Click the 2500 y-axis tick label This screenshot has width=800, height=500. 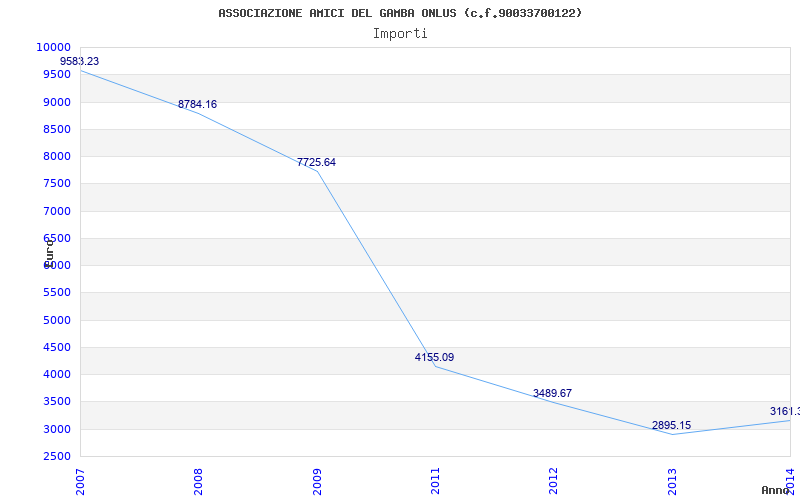[x=56, y=457]
